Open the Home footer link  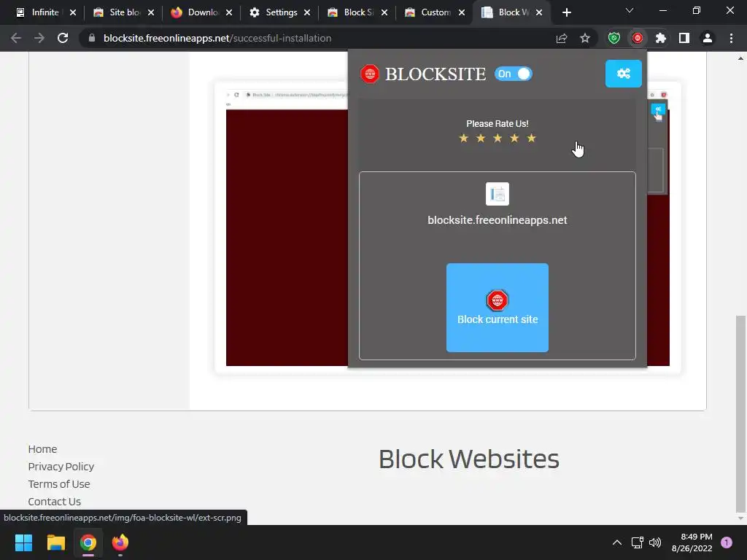(x=42, y=449)
